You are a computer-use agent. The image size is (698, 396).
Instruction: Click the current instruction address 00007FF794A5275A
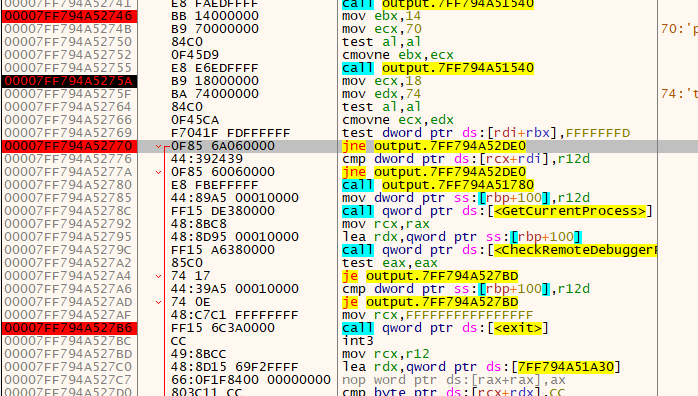point(69,81)
